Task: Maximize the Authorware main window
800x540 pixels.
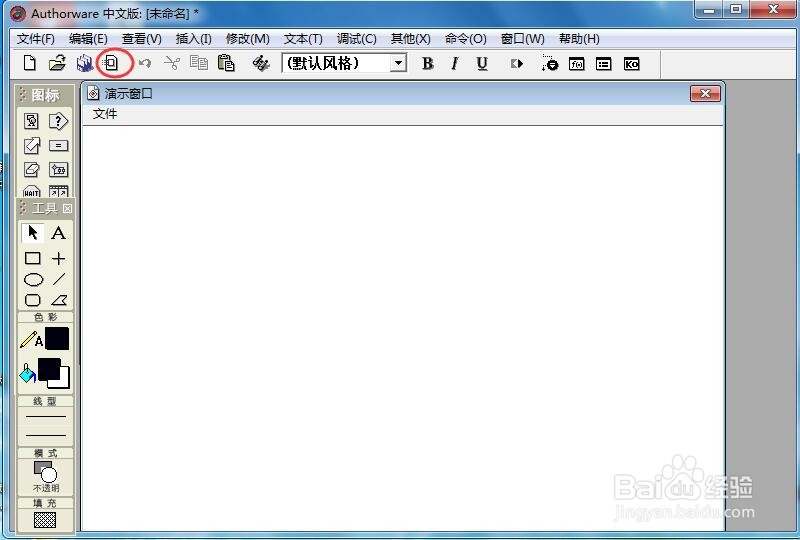Action: (736, 9)
